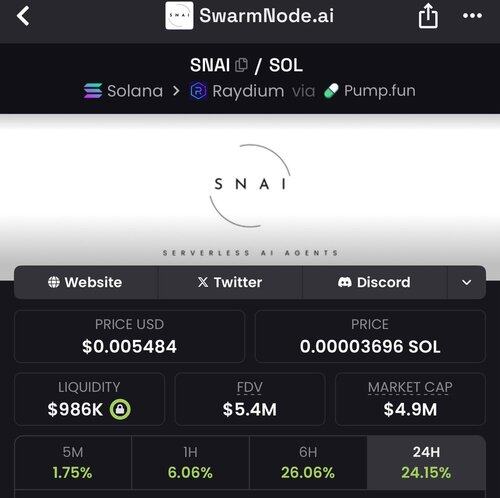Tap the Pump.fun pill icon
The width and height of the screenshot is (500, 498).
coord(331,91)
